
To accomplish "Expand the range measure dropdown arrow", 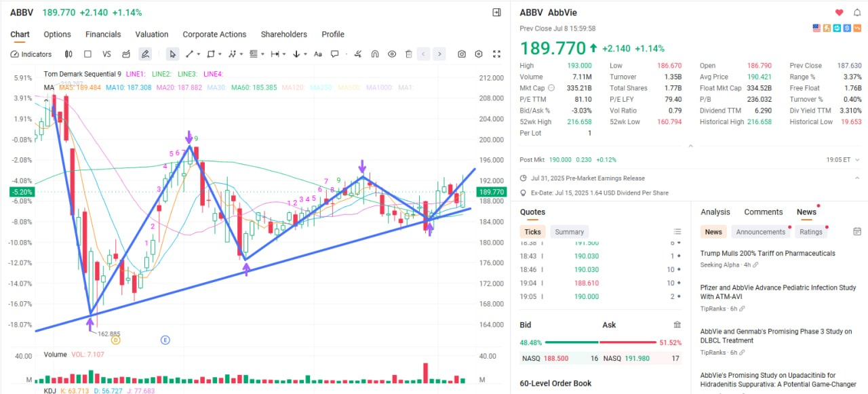I will point(284,54).
